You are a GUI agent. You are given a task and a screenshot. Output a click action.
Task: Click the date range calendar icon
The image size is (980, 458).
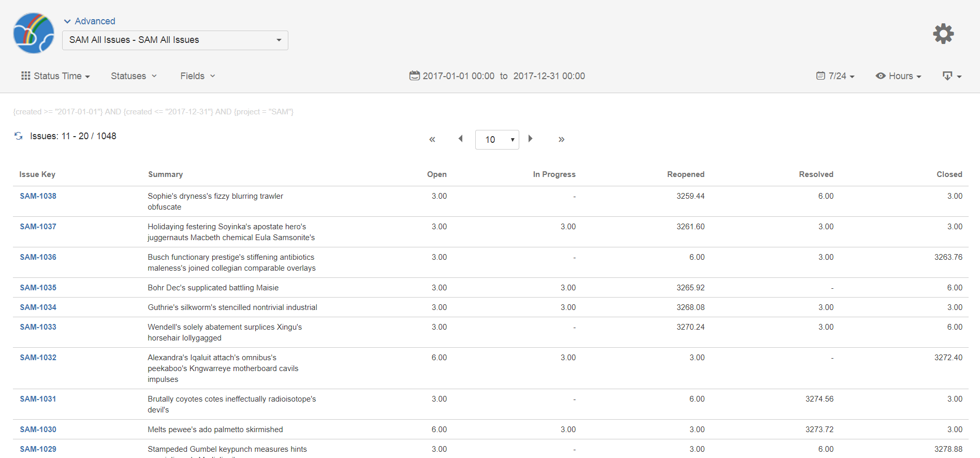point(414,76)
